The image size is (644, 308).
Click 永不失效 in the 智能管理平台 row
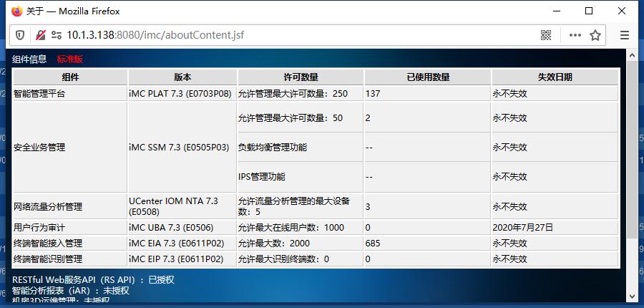[x=509, y=94]
